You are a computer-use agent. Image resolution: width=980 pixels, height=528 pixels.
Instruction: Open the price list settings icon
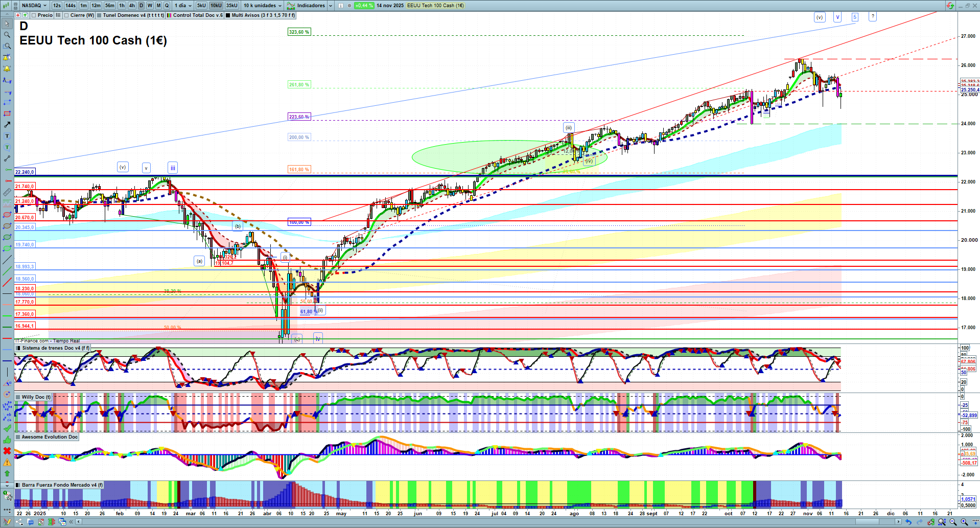[58, 15]
